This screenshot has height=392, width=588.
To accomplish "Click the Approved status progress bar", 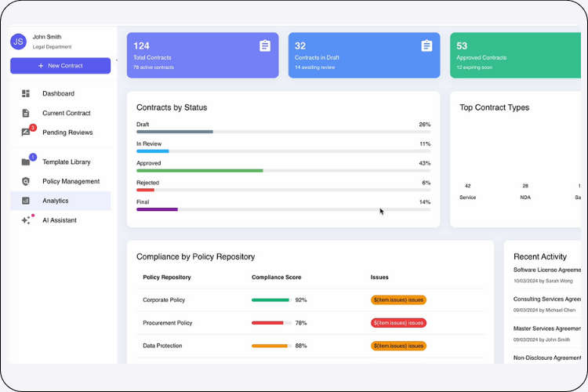I will (x=283, y=170).
